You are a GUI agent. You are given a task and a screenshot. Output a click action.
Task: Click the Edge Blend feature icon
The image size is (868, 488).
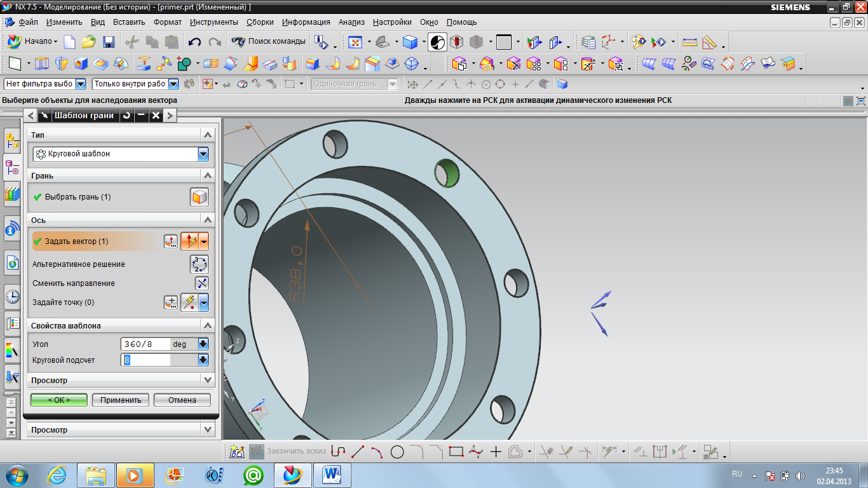[312, 64]
